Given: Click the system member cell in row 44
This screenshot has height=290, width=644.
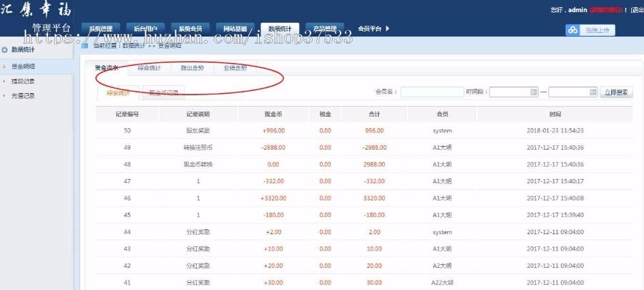Looking at the screenshot, I should point(442,232).
